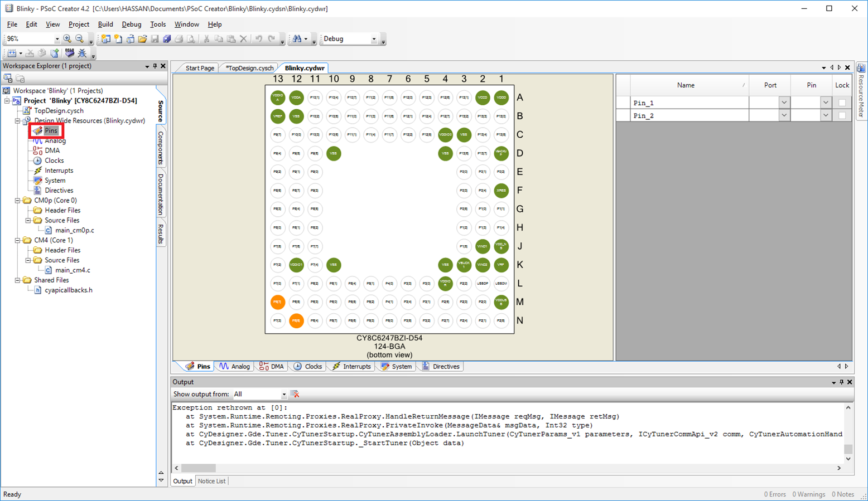Screen dimensions: 868x501
Task: Click the clear output icon
Action: 295,394
